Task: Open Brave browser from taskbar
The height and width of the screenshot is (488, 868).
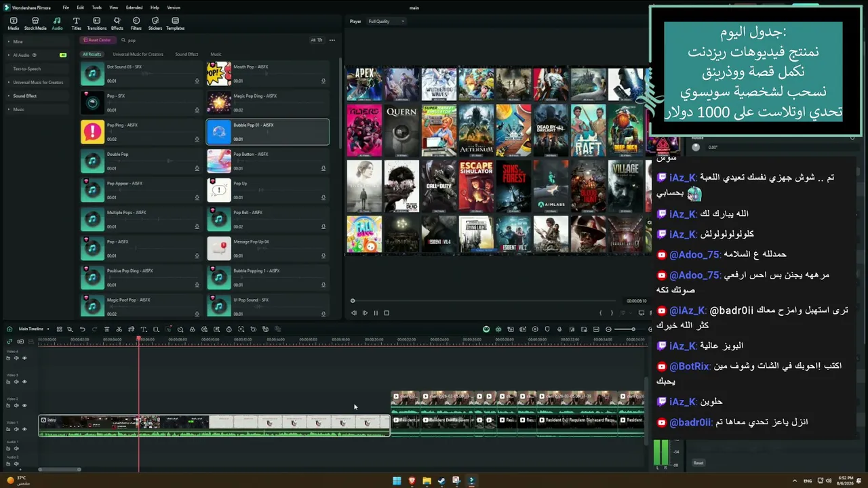Action: (x=412, y=481)
